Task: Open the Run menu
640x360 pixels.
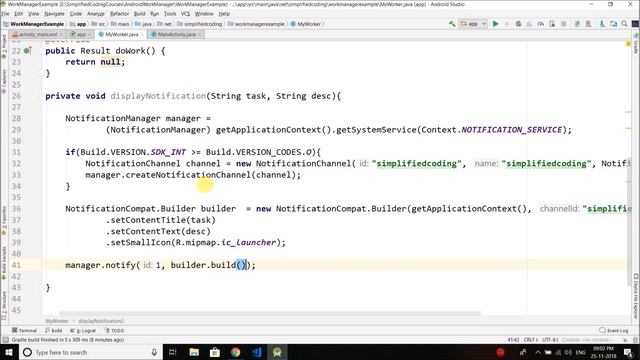Action: pyautogui.click(x=154, y=14)
